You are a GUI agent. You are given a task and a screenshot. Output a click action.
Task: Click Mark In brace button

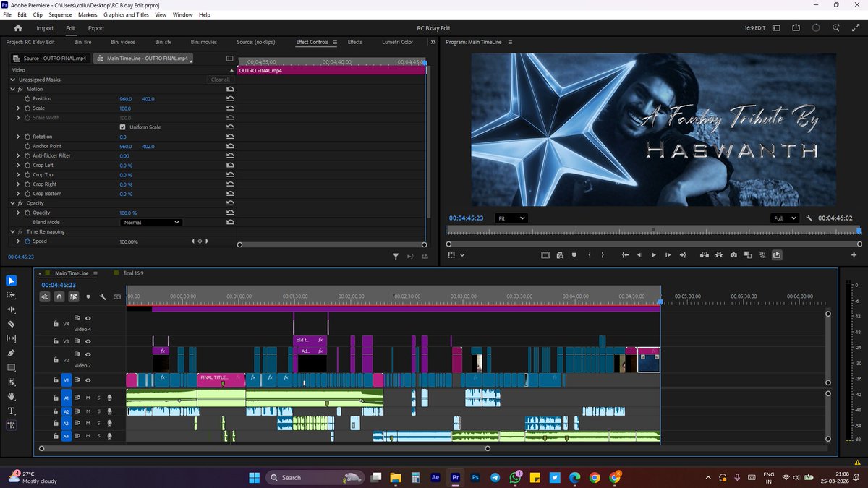click(590, 254)
